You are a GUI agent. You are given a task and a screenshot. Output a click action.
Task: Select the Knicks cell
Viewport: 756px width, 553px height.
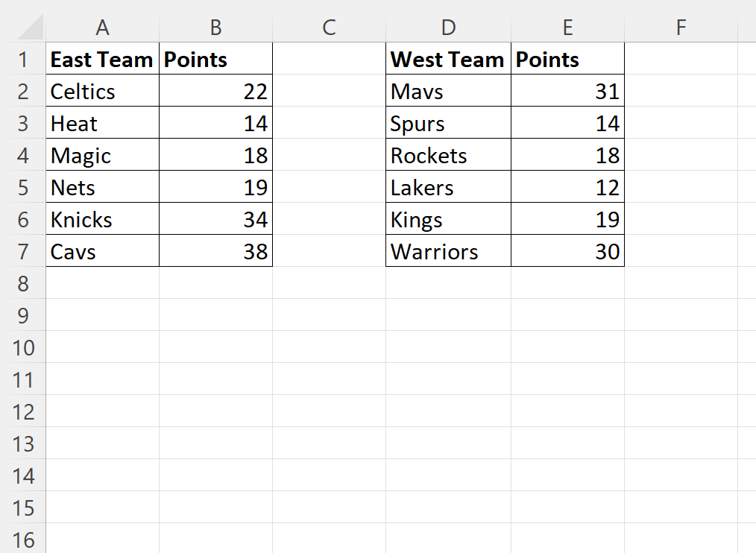point(102,220)
